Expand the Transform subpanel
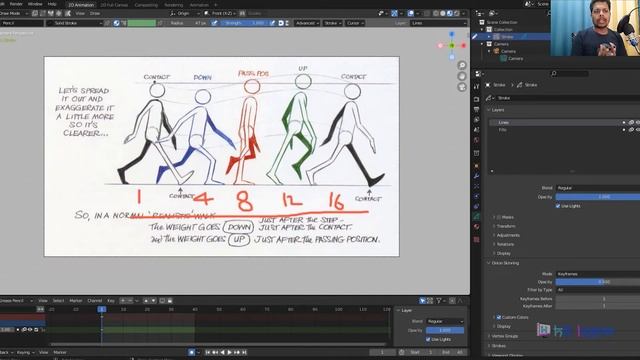640x360 pixels. coord(506,226)
